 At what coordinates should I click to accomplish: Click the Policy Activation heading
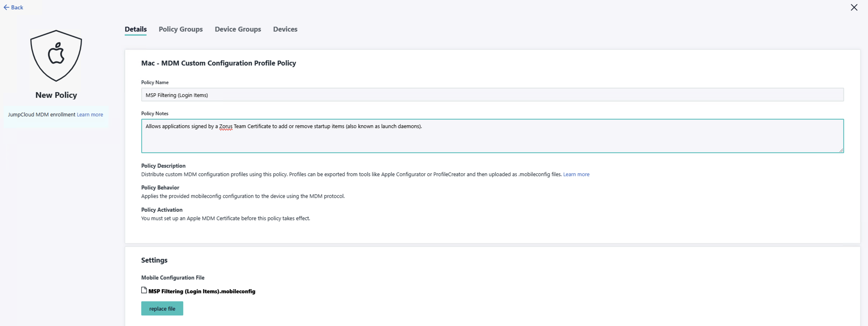pos(162,210)
